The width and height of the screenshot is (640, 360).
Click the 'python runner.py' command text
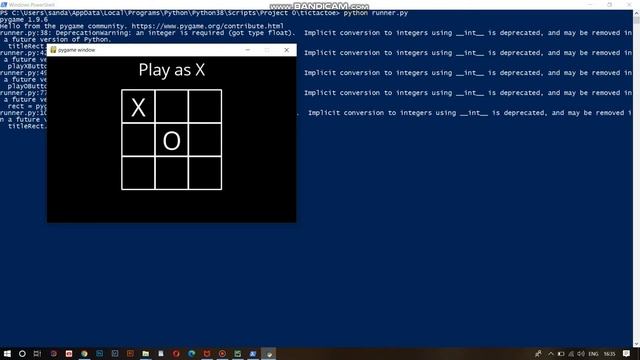coord(376,13)
